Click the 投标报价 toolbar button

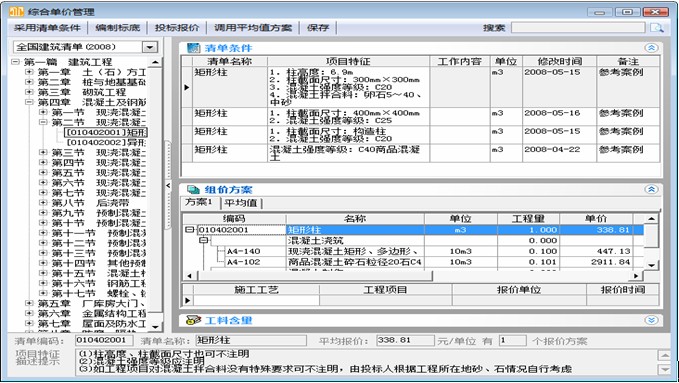[177, 28]
